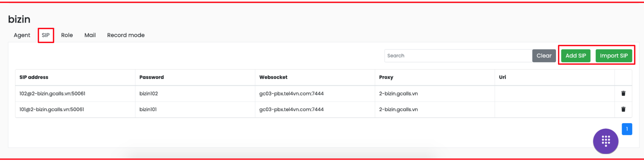Go to the Mail tab

pyautogui.click(x=90, y=35)
